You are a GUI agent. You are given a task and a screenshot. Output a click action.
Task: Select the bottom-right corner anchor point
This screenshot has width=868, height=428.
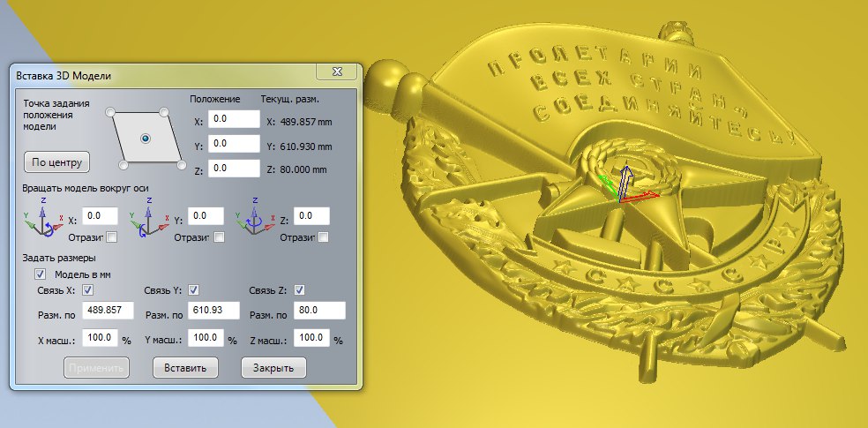coord(180,163)
